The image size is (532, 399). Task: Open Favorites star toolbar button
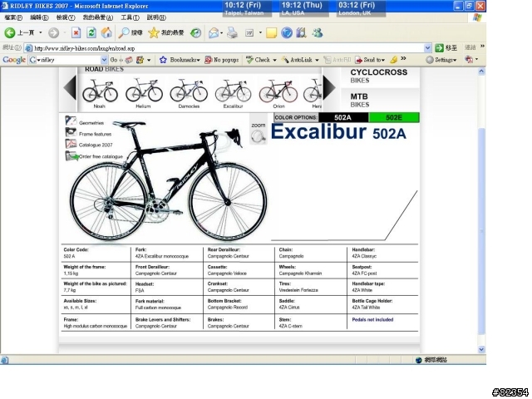click(x=166, y=32)
